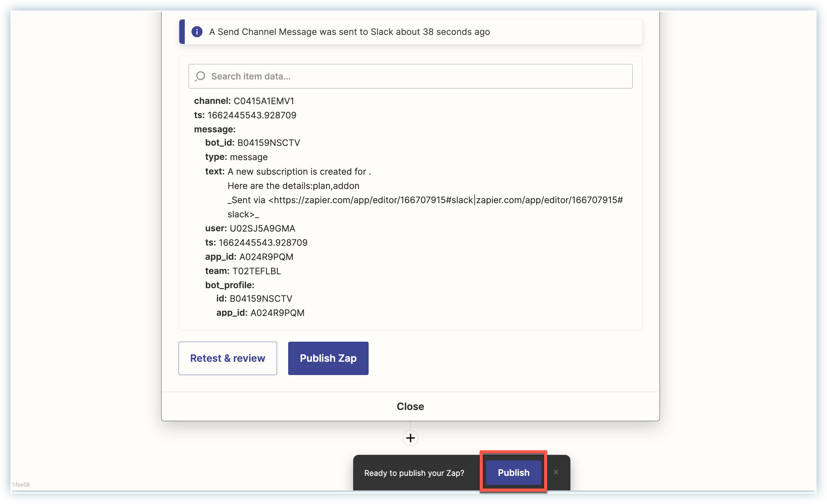827x504 pixels.
Task: Select the bot_id B04159NSCTV row
Action: click(252, 143)
